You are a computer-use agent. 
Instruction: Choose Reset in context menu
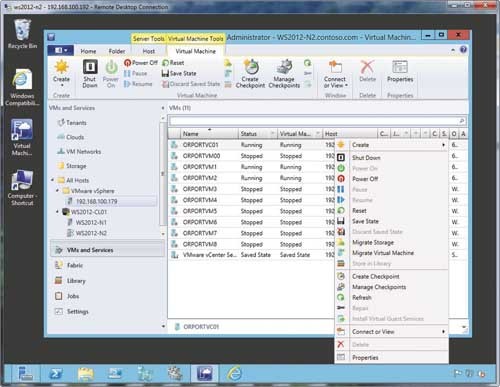(391, 211)
